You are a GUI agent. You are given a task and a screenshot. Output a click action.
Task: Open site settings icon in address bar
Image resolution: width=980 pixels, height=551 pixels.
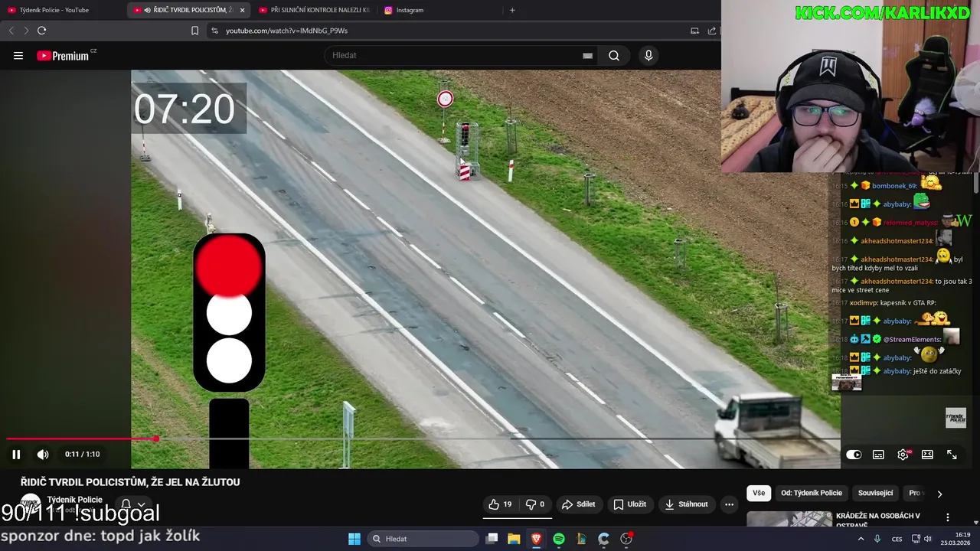pyautogui.click(x=214, y=31)
